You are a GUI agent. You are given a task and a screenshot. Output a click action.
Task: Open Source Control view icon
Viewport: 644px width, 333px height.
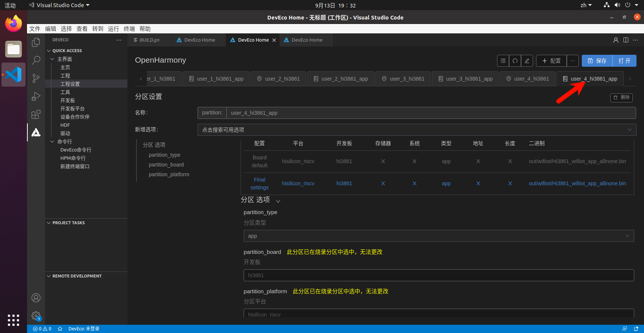click(x=36, y=78)
